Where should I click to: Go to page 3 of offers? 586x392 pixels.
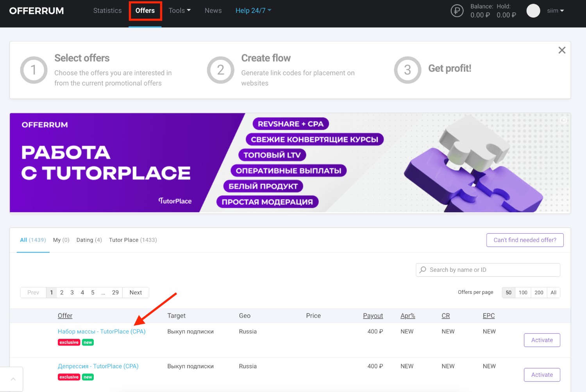(72, 292)
